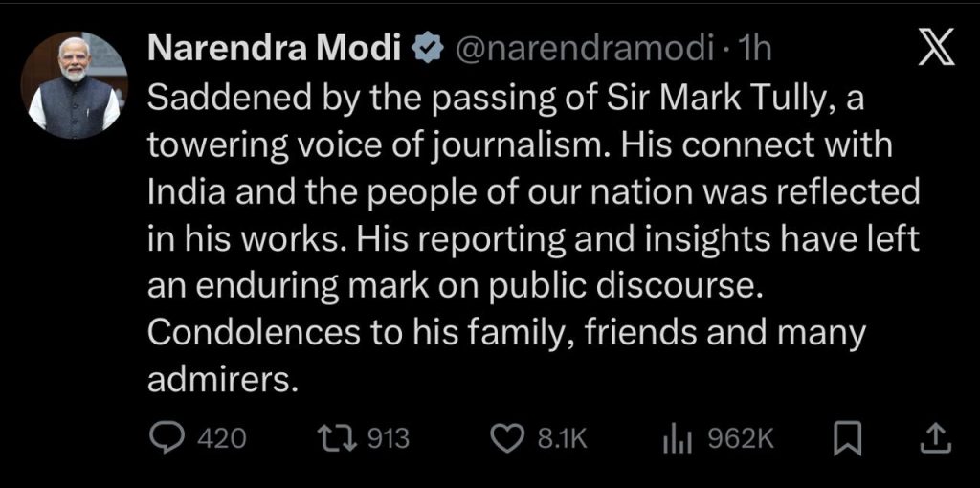Open Narendra Modi's profile picture
Viewport: 980px width, 488px height.
pyautogui.click(x=75, y=85)
